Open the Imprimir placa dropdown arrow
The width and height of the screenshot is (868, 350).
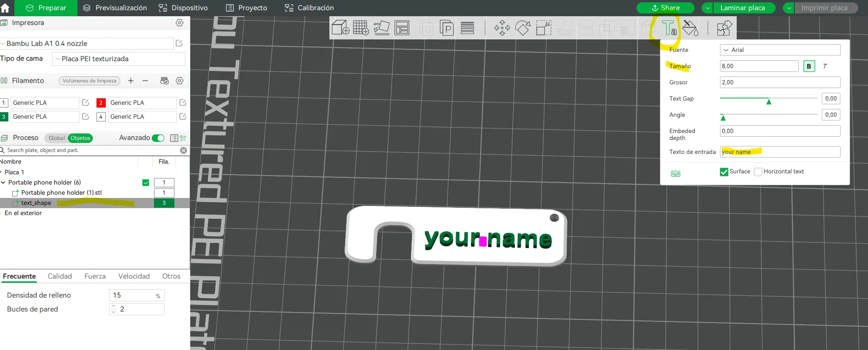pos(789,8)
